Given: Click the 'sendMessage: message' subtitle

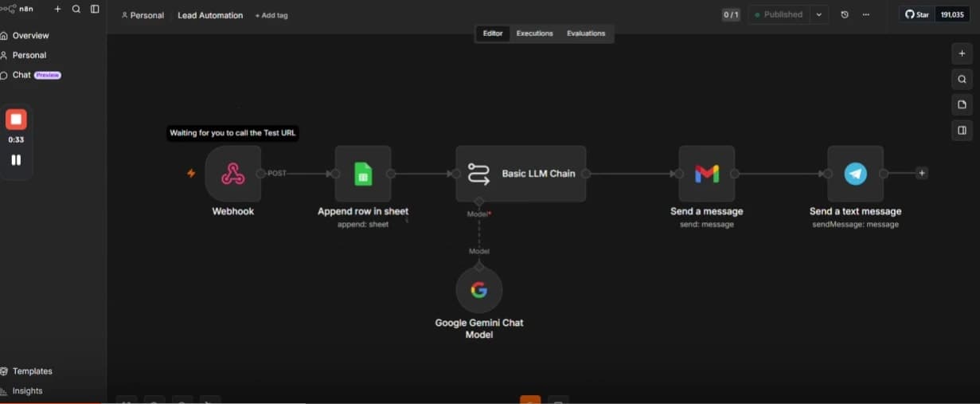Looking at the screenshot, I should coord(856,225).
